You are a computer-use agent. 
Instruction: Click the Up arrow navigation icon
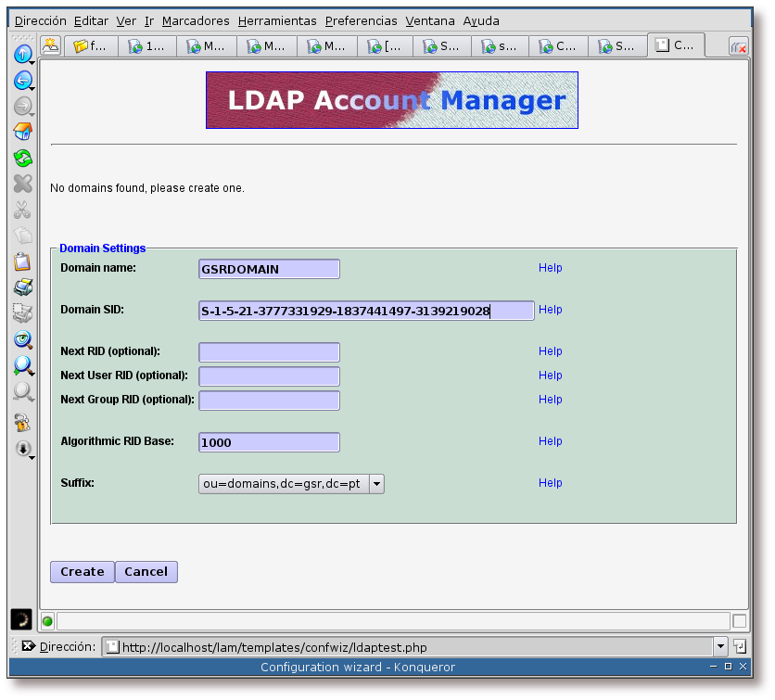22,54
